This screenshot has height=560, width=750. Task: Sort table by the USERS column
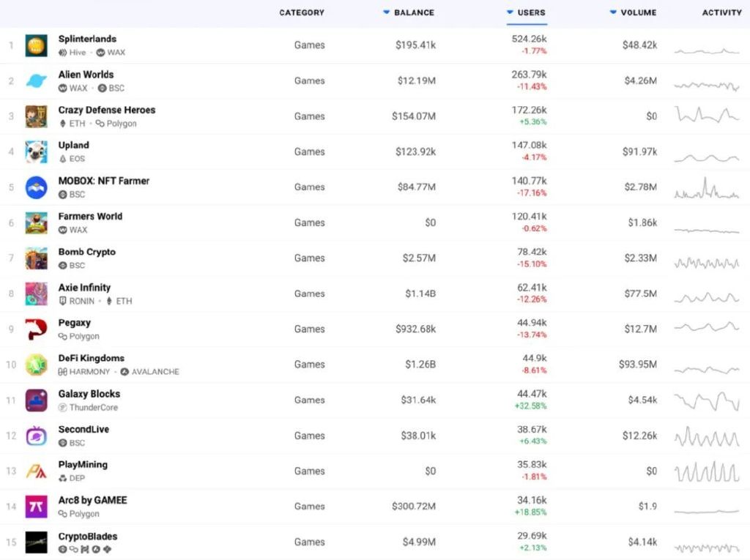tap(526, 13)
